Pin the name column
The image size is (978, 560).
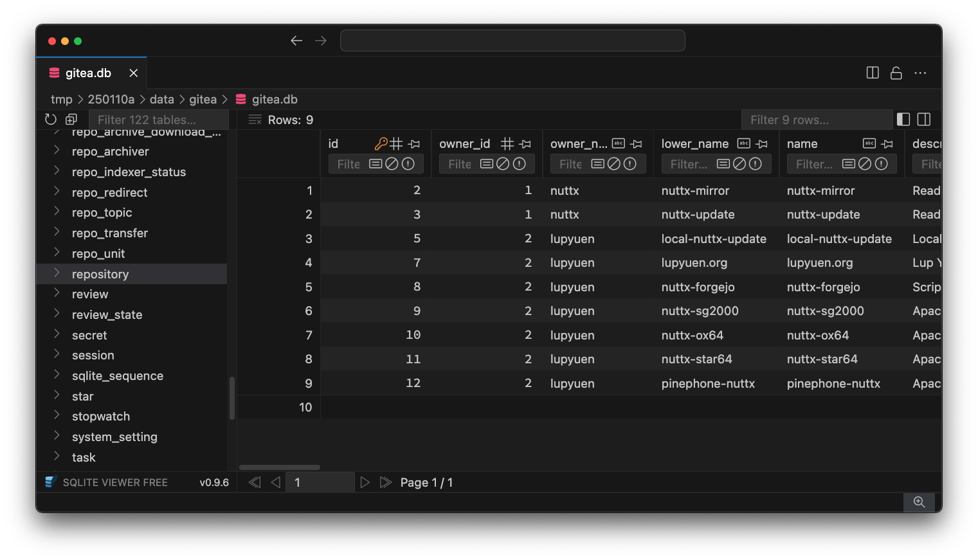(x=887, y=144)
